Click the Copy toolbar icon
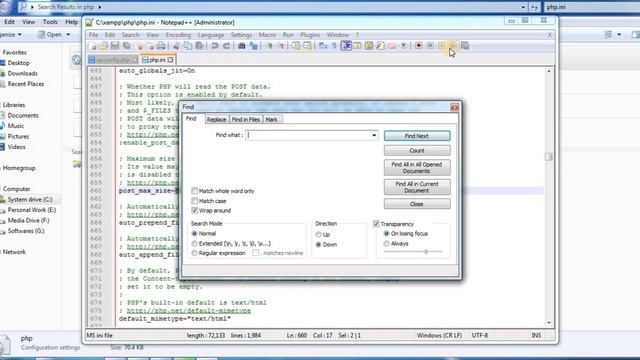Screen dimensions: 640x360 point(188,46)
